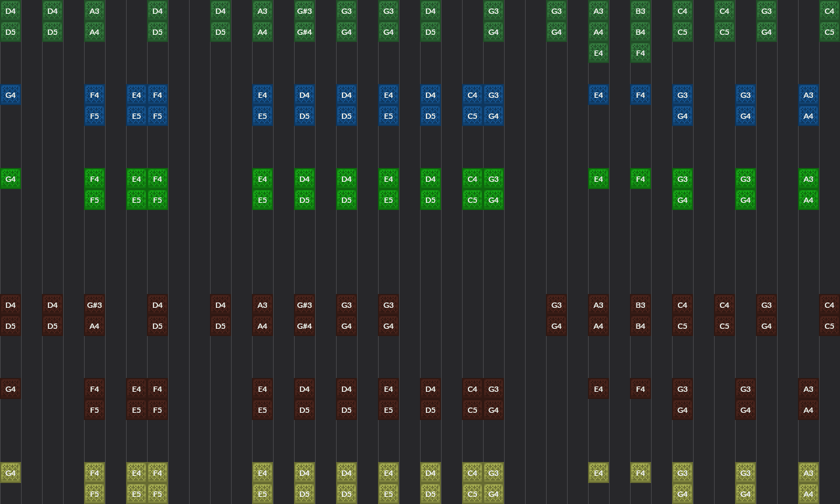The image size is (840, 504).
Task: Click the olive yellow C5 note block
Action: [x=472, y=493]
